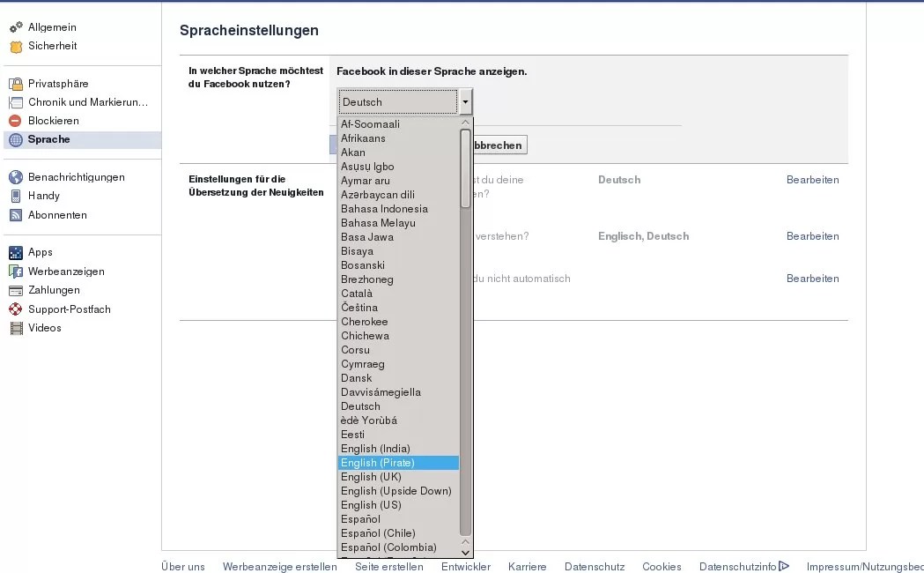Open the Über uns footer link

[183, 567]
